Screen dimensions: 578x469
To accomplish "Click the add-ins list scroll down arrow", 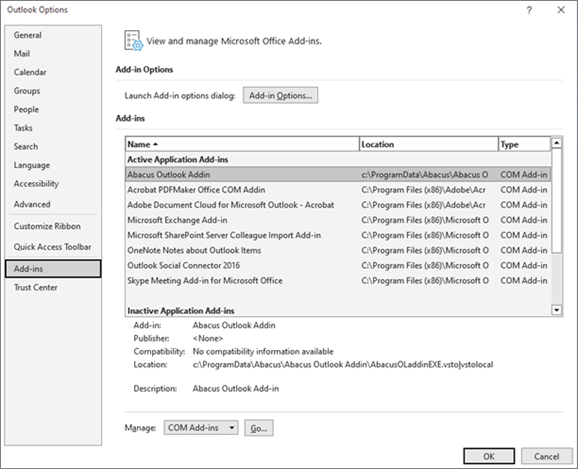I will coord(557,310).
